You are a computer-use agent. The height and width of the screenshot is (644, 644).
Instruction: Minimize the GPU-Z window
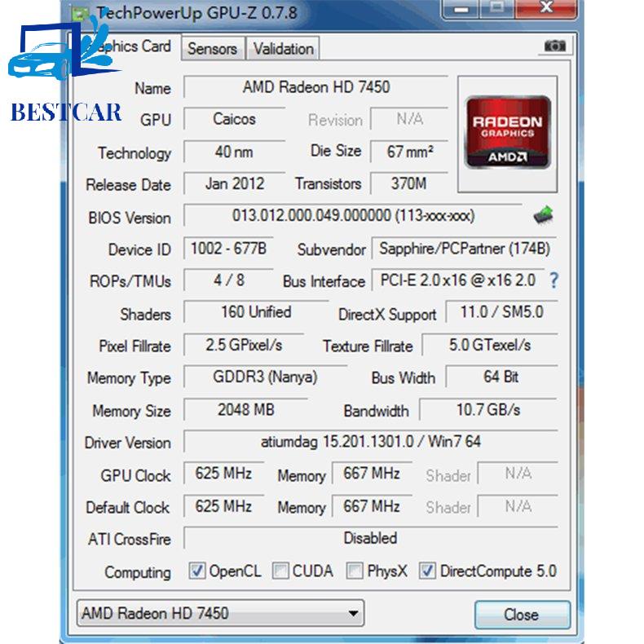(461, 9)
